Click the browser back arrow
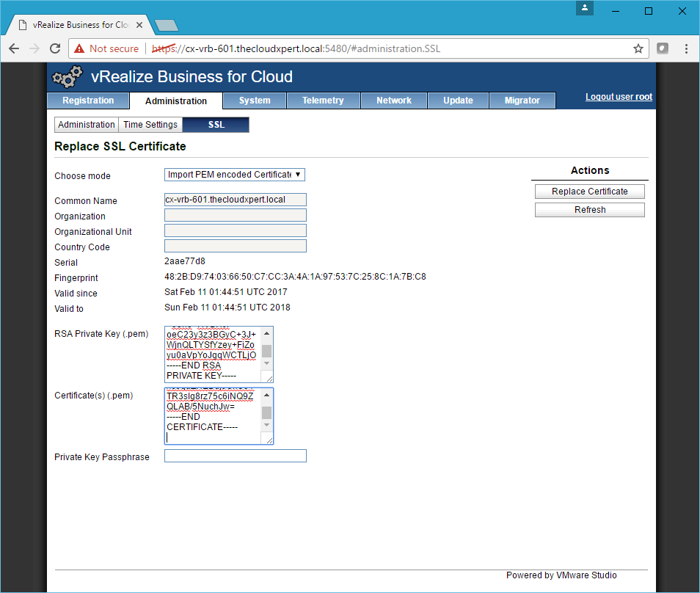Viewport: 700px width, 593px height. click(14, 48)
